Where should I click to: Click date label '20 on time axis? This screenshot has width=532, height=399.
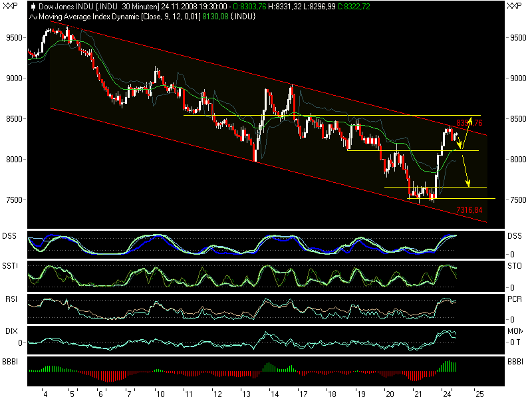point(389,394)
